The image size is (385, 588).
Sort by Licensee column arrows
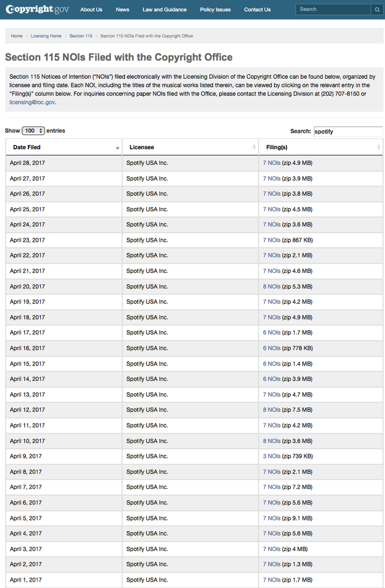pyautogui.click(x=254, y=147)
